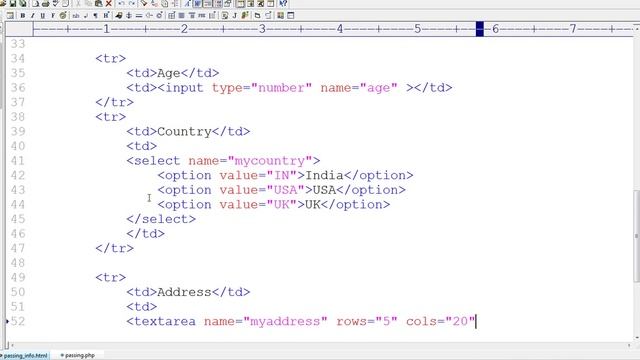Image resolution: width=640 pixels, height=360 pixels.
Task: Click the cols="20" attribute on line 52
Action: coord(441,322)
